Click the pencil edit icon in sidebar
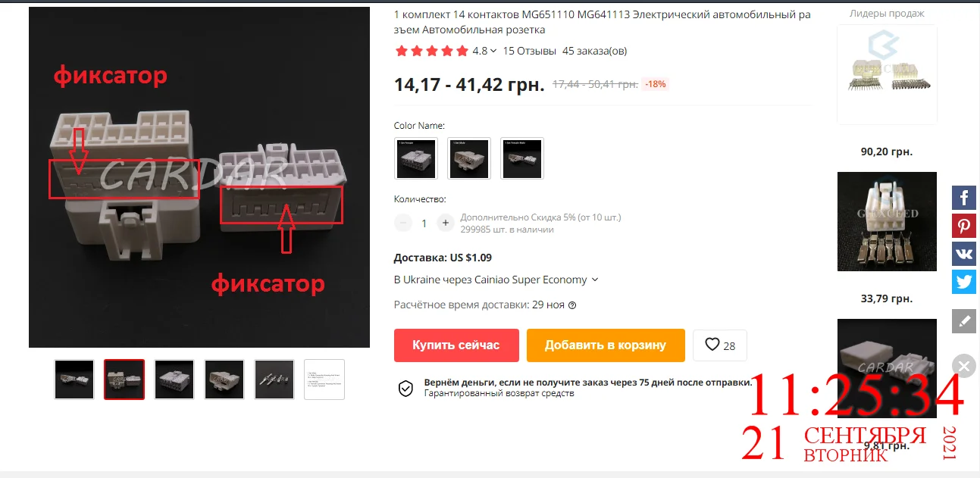 pos(964,321)
